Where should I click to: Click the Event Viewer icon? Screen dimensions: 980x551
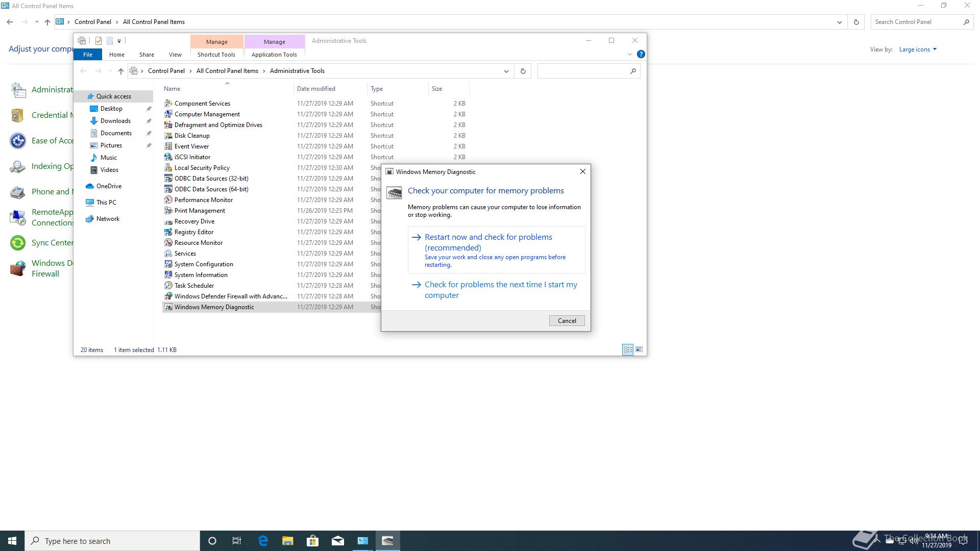(x=168, y=146)
